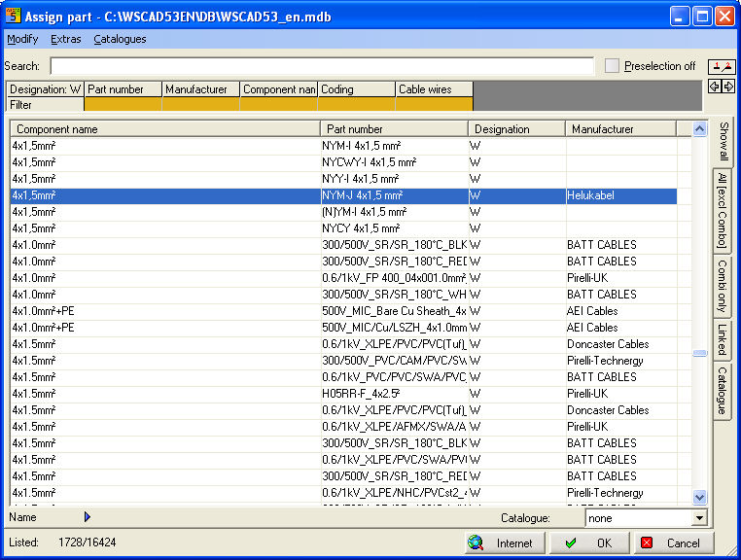Open the Extras menu
Screen dimensions: 741x560
click(x=66, y=39)
